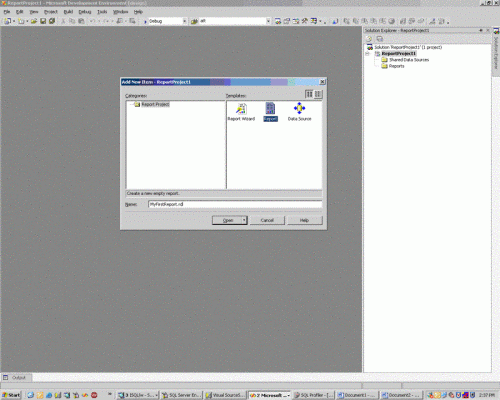Switch templates to large icons view

pyautogui.click(x=309, y=94)
